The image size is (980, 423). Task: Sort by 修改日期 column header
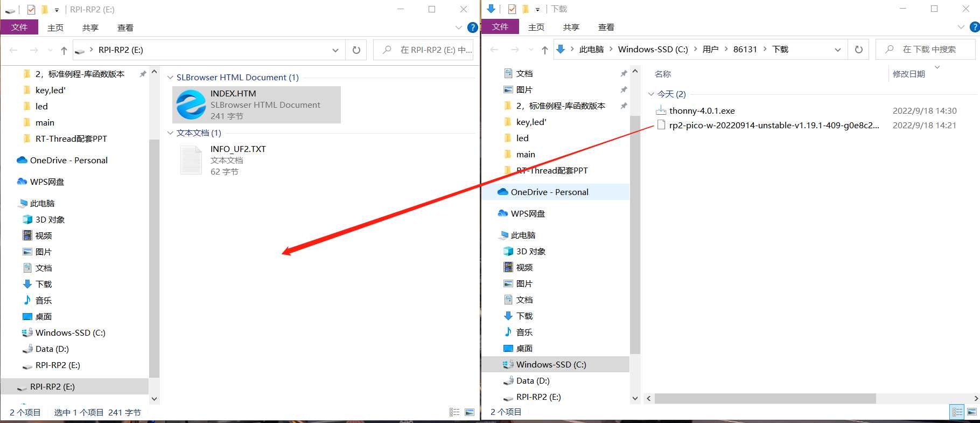tap(909, 74)
